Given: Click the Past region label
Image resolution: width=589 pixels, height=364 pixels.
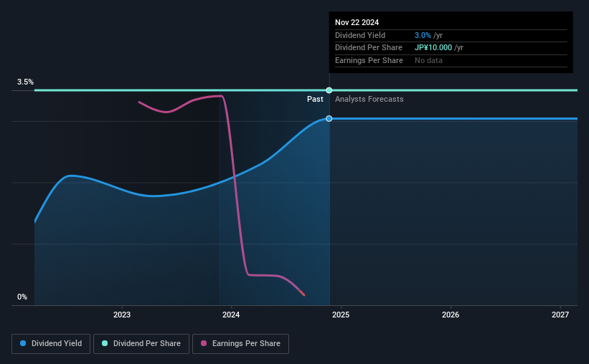Looking at the screenshot, I should tap(315, 99).
